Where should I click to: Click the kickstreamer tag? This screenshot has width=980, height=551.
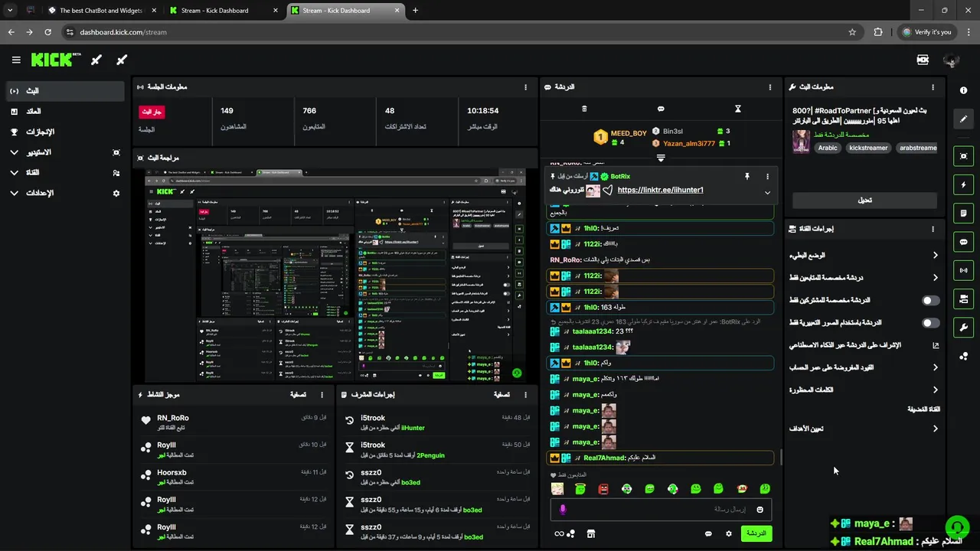point(868,148)
